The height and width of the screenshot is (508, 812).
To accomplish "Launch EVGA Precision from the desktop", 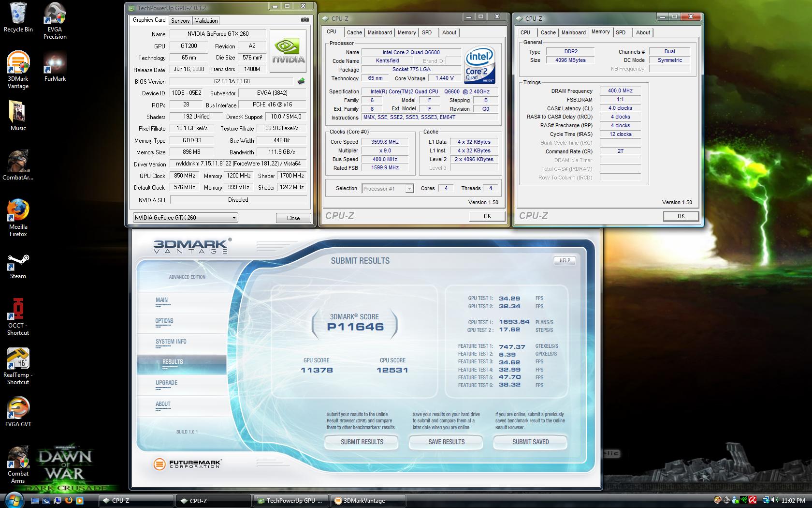I will pyautogui.click(x=55, y=21).
